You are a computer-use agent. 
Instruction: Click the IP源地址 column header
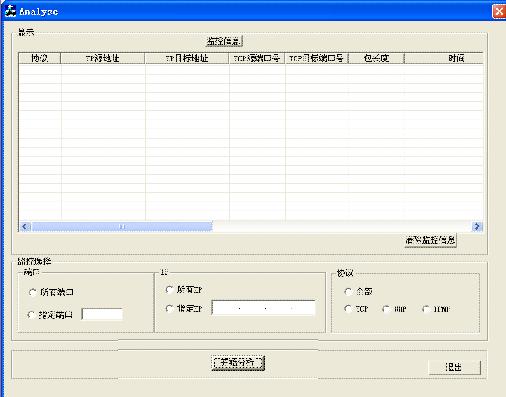point(103,58)
